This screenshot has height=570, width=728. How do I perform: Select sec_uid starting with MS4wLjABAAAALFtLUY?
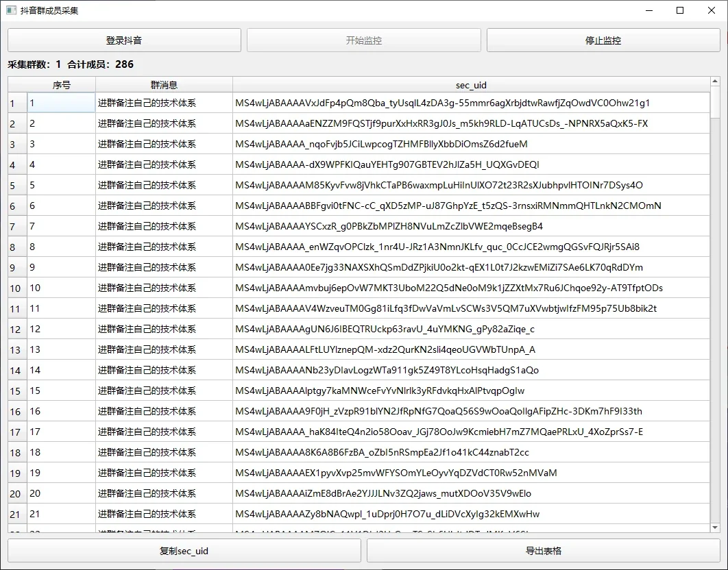[x=471, y=349]
